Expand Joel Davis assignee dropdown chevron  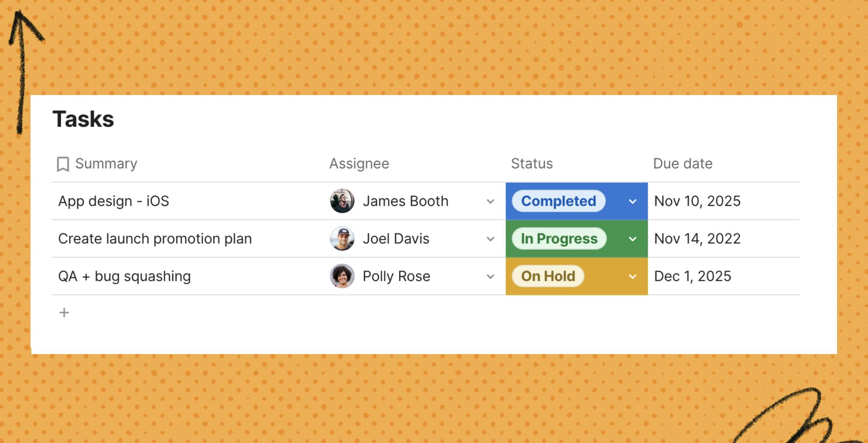point(490,239)
